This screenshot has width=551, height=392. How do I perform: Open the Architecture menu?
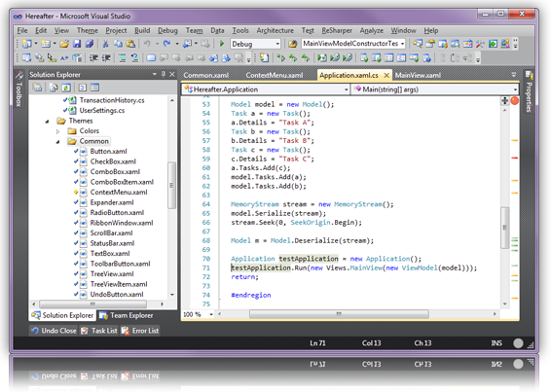click(x=275, y=30)
